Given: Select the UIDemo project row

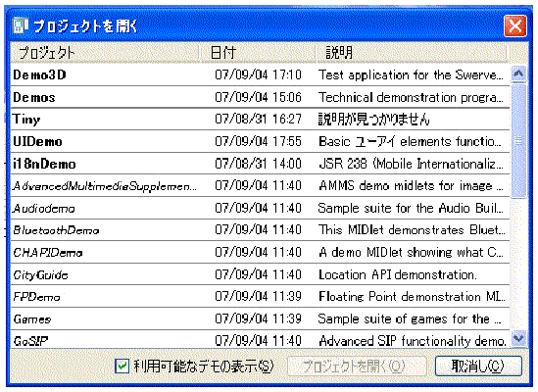Looking at the screenshot, I should pos(260,141).
